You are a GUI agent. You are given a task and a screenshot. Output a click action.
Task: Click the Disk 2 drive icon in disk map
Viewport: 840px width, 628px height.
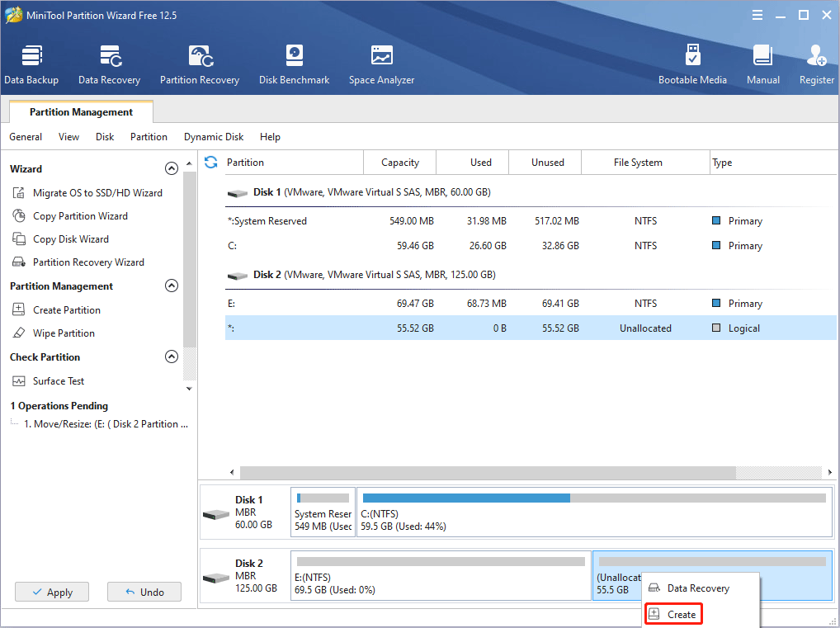216,578
